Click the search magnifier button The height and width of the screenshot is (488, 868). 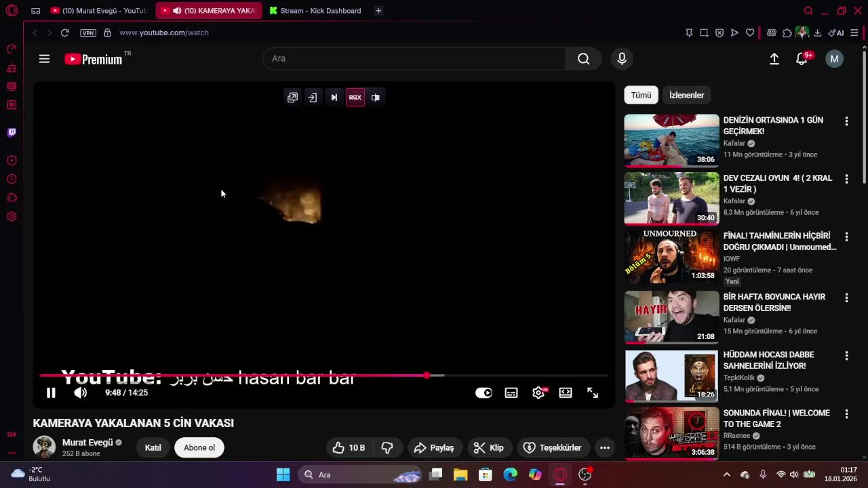[583, 59]
